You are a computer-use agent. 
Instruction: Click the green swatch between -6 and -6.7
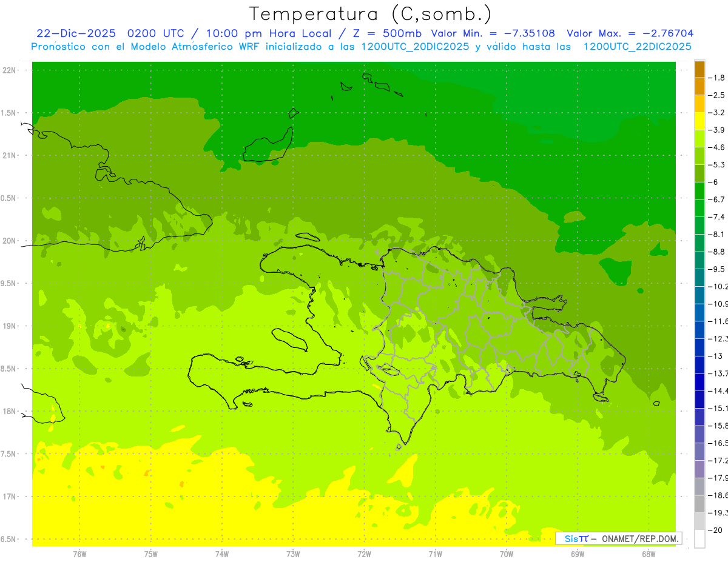point(699,191)
